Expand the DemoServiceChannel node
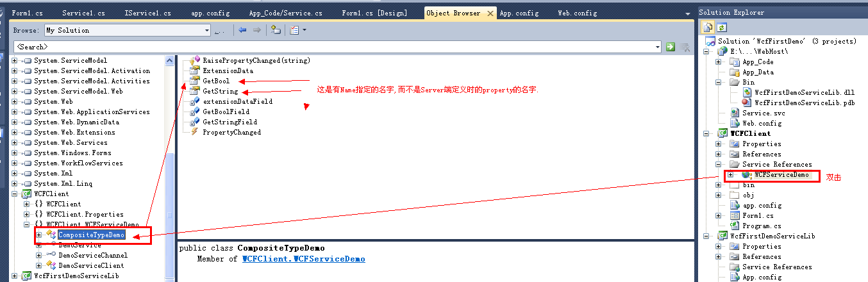 [39, 255]
